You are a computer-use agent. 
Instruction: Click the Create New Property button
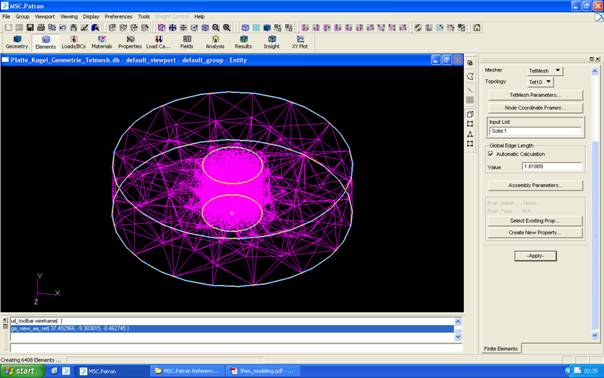[x=535, y=233]
